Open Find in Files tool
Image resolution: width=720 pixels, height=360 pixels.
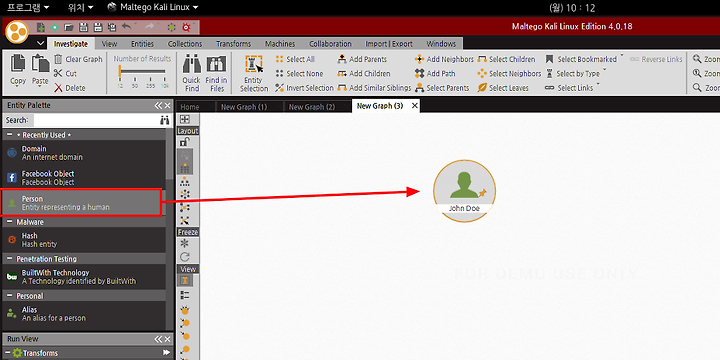(x=216, y=73)
